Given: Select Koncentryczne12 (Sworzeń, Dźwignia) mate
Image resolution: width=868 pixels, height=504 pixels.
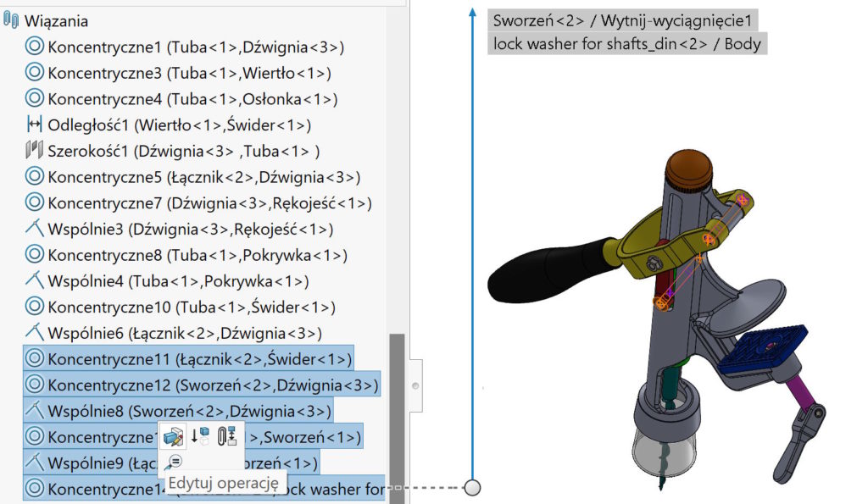Looking at the screenshot, I should 212,385.
